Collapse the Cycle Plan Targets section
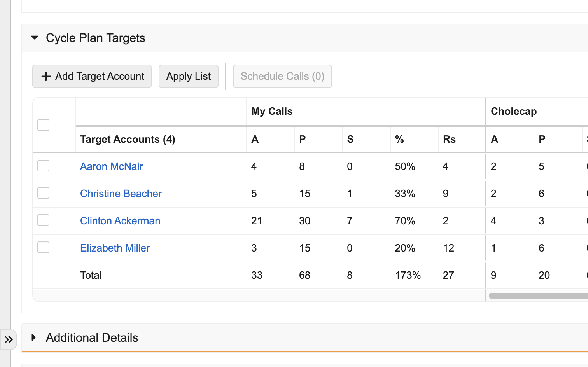588x367 pixels. (35, 38)
